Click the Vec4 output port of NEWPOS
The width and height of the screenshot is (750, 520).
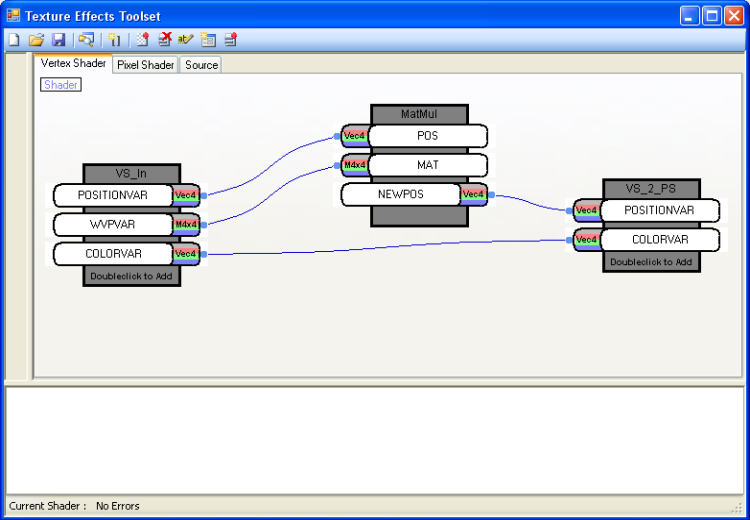click(x=474, y=194)
